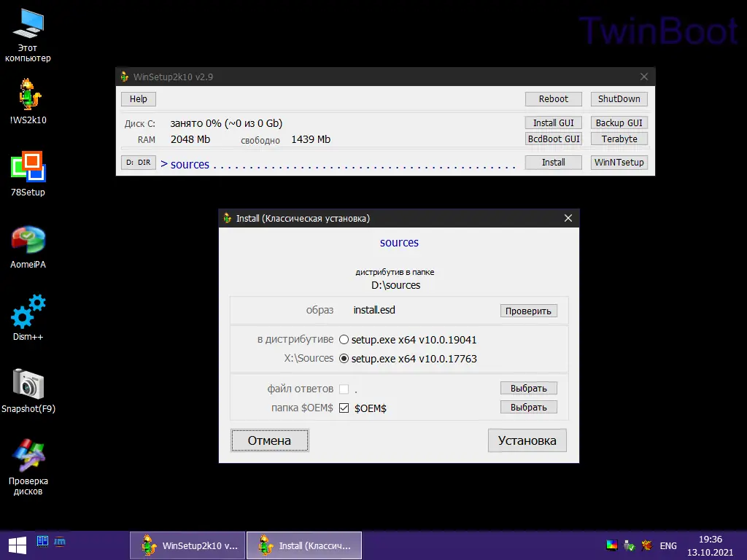Screen dimensions: 747x560
Task: Click the blue book icon in the taskbar
Action: click(x=42, y=541)
